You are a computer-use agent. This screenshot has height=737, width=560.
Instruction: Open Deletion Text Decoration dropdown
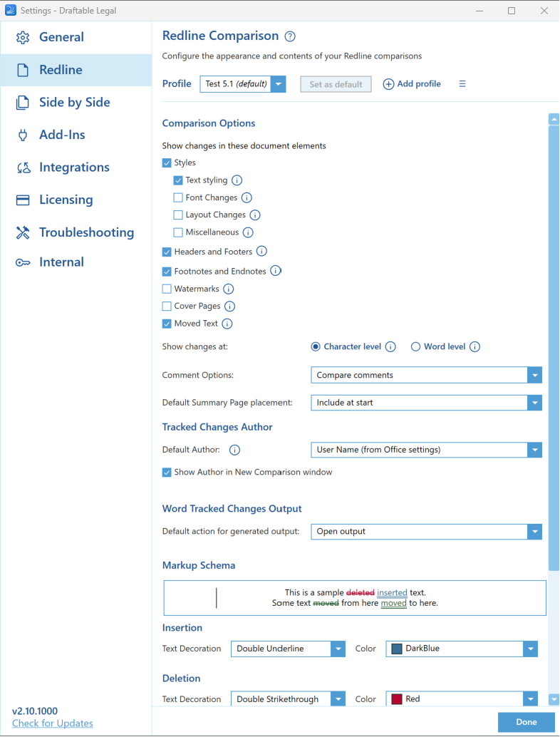coord(288,699)
